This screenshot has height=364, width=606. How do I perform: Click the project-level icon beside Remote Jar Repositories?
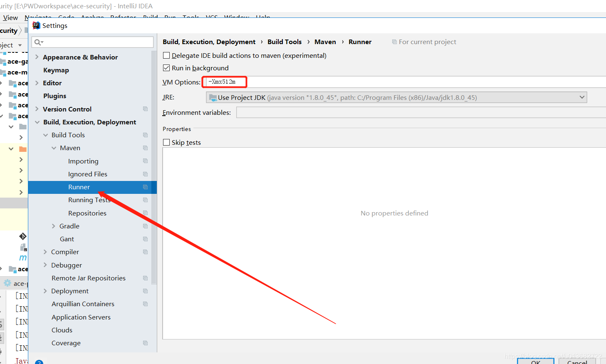(x=145, y=278)
